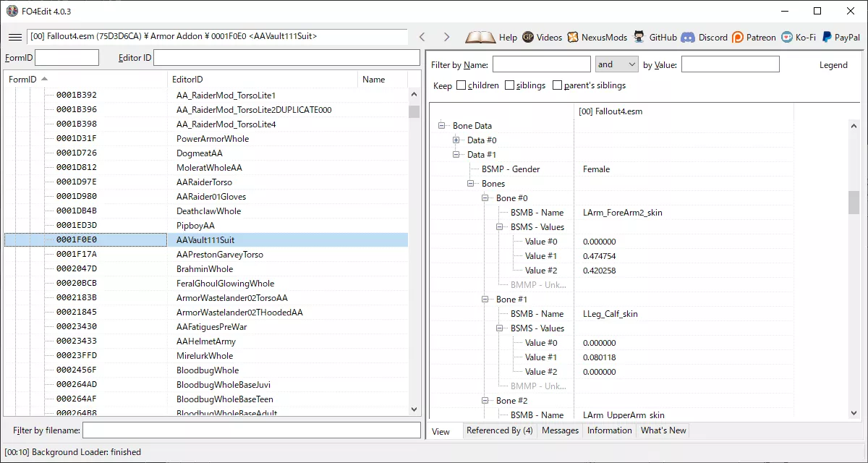The image size is (868, 463).
Task: Collapse the Bone #1 node
Action: [485, 300]
